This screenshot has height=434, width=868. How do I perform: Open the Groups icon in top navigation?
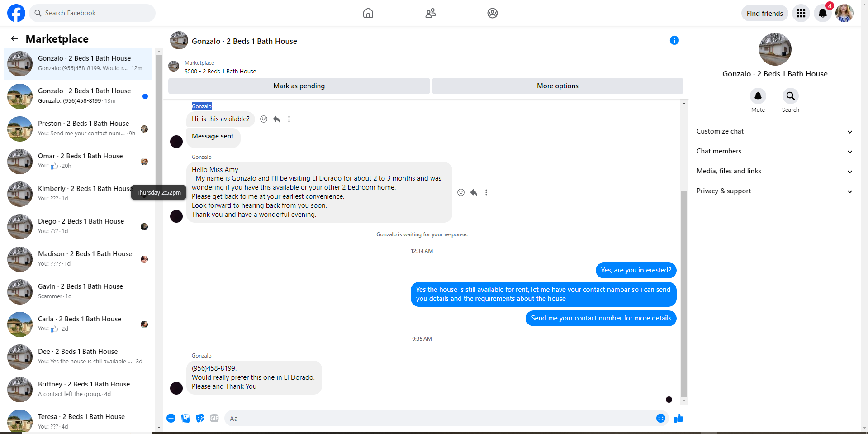pyautogui.click(x=493, y=13)
